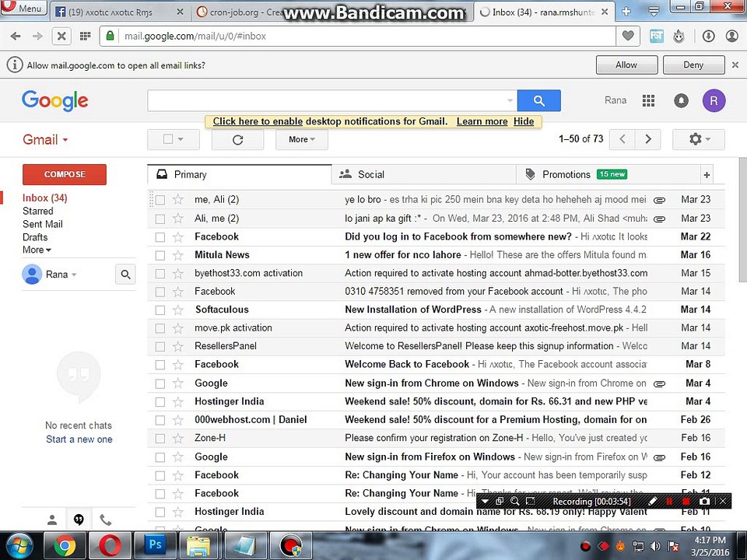The width and height of the screenshot is (747, 560).
Task: Go to the next page of emails
Action: tap(648, 139)
